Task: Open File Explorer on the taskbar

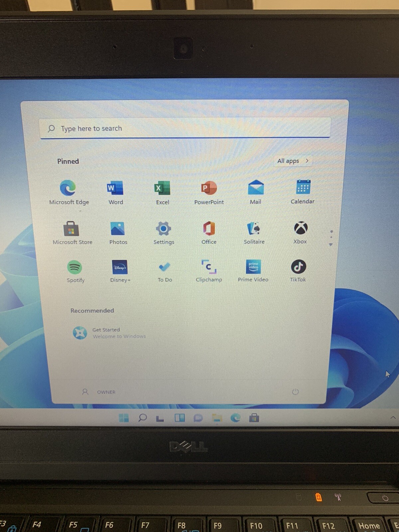Action: point(217,418)
